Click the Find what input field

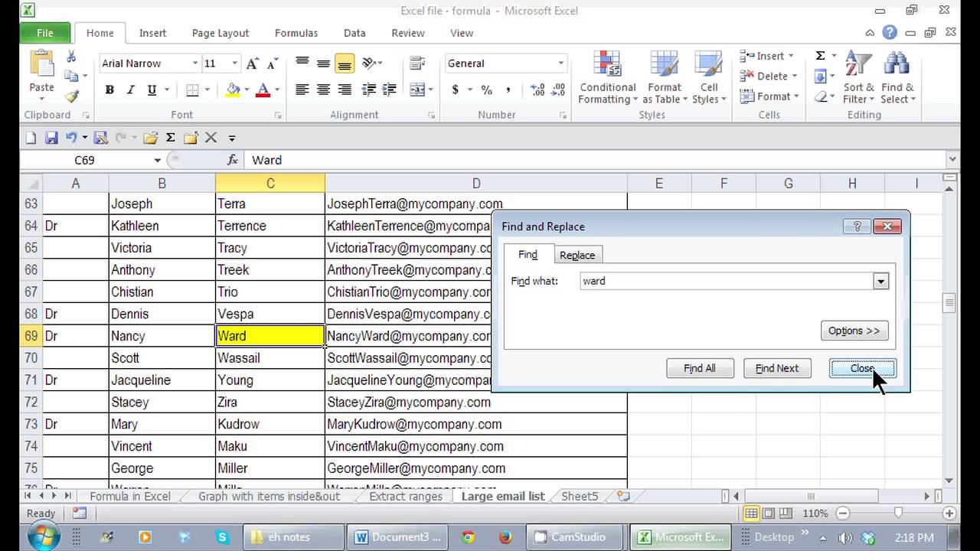coord(727,282)
